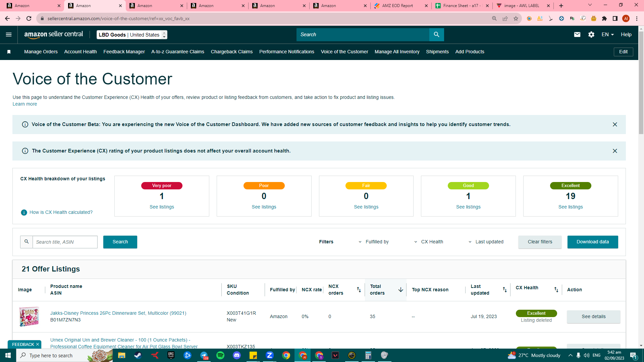Open Zoom from the taskbar
Viewport: 644px width, 362px height.
coord(270,355)
